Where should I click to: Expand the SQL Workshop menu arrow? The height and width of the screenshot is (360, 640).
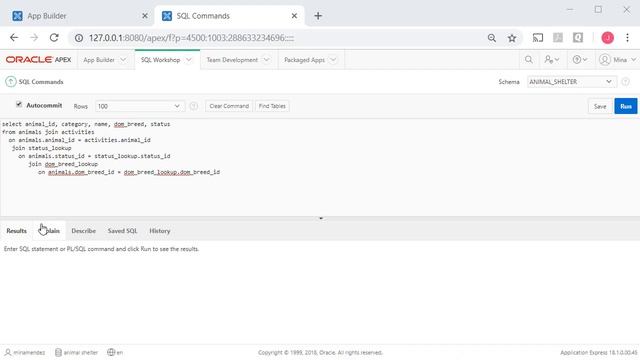pyautogui.click(x=189, y=60)
